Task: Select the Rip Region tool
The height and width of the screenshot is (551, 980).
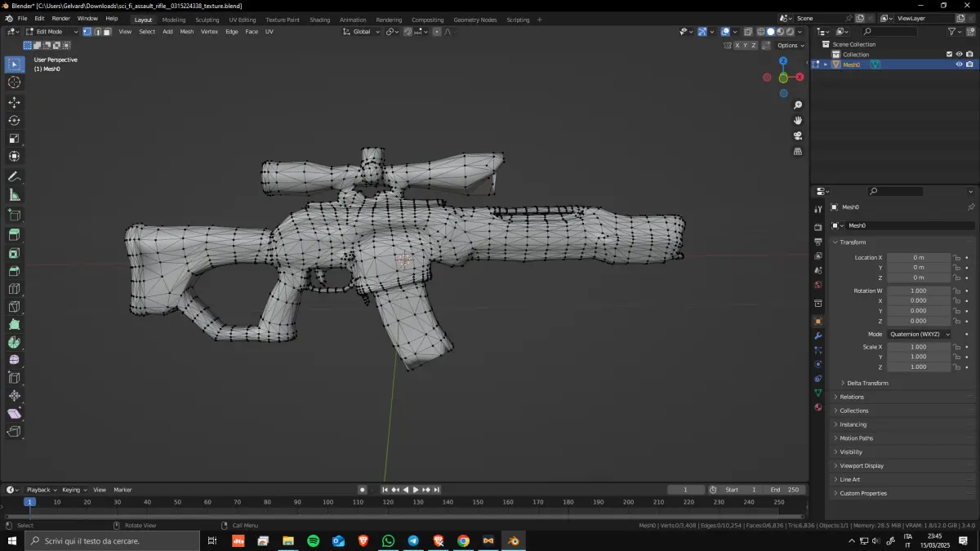Action: coord(15,432)
